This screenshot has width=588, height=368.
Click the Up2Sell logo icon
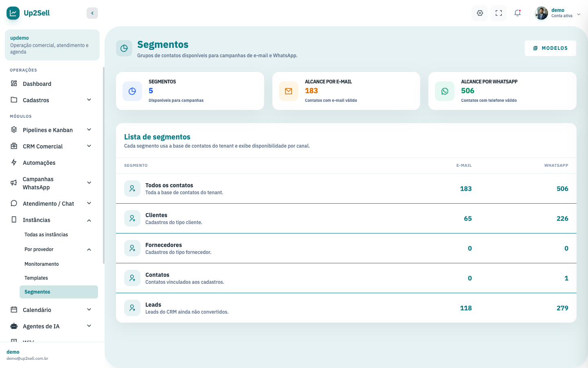point(13,13)
